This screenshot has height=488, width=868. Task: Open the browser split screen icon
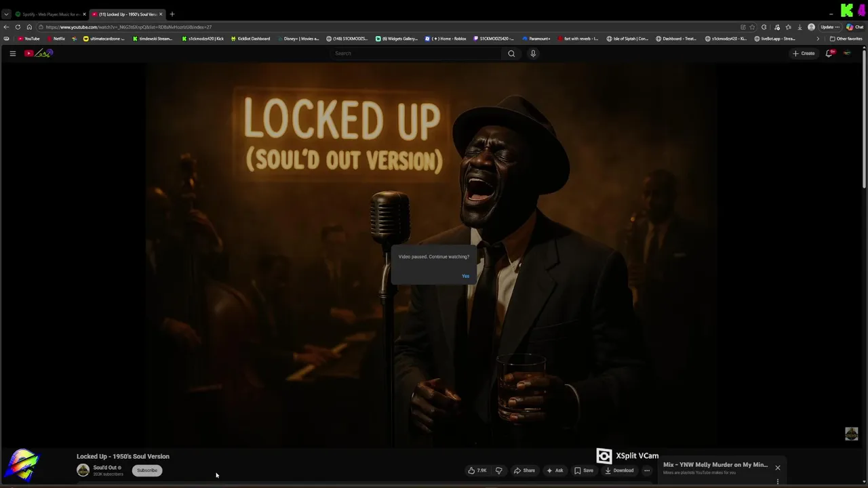[x=743, y=27]
